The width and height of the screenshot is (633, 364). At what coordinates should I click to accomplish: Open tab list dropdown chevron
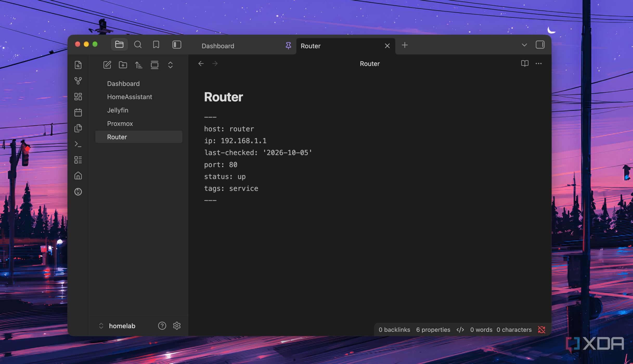tap(524, 45)
